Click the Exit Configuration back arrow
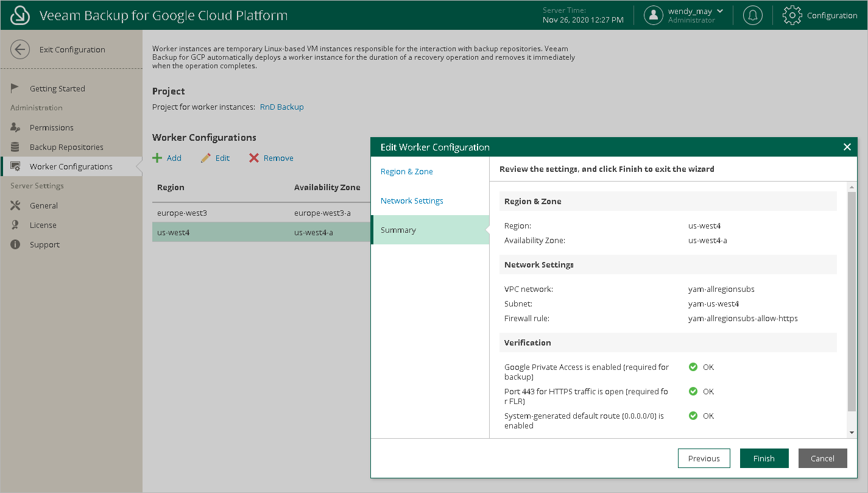Viewport: 868px width, 493px height. [20, 49]
